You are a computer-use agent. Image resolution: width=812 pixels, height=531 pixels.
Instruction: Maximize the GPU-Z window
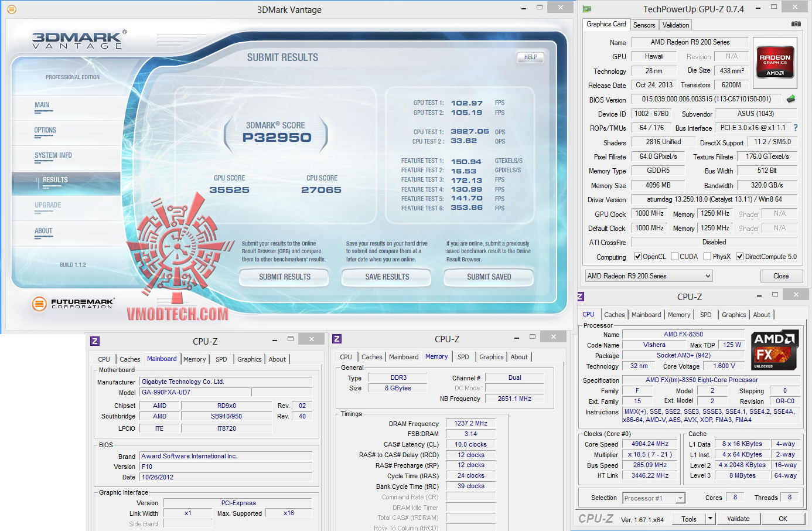tap(774, 7)
